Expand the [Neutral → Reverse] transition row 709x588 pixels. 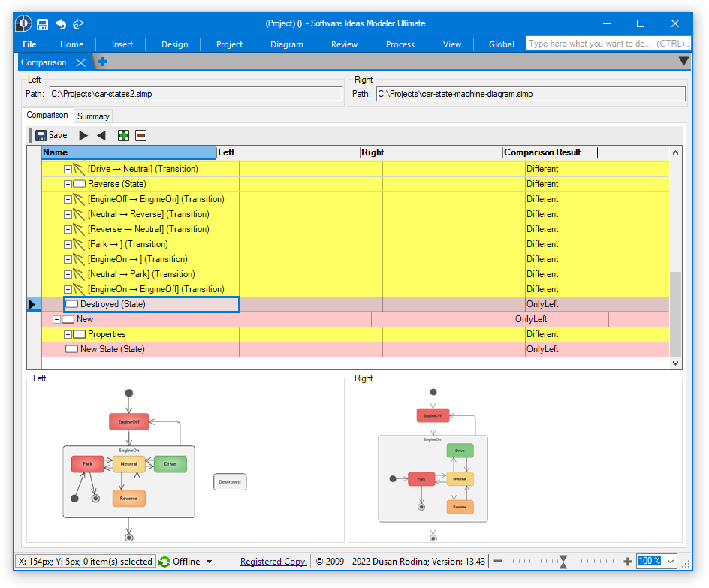(68, 214)
